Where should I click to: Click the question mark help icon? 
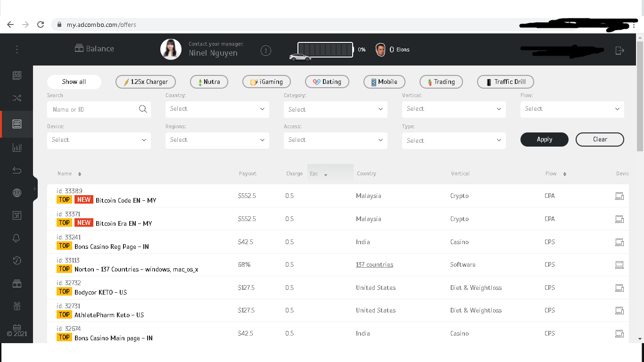pyautogui.click(x=266, y=50)
